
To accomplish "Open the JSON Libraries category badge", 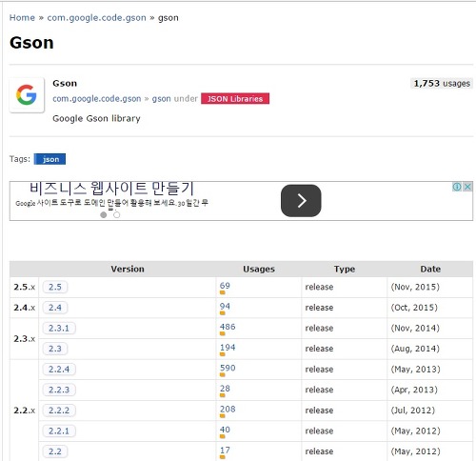I will coord(235,99).
